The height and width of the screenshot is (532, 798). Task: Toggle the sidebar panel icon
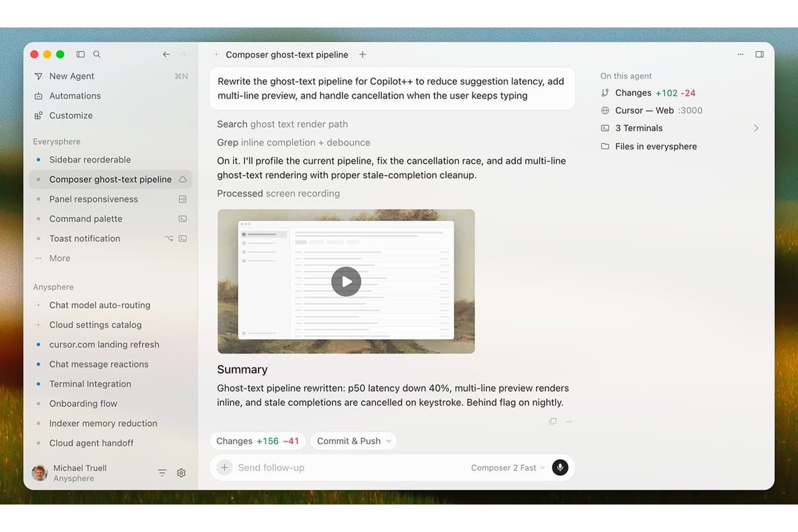click(x=80, y=54)
